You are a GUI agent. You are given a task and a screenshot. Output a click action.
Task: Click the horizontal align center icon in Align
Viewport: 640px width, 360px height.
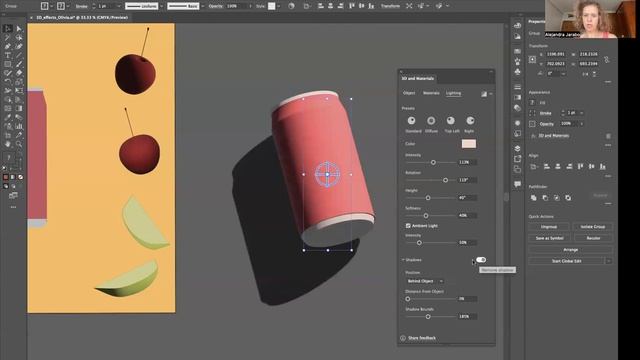coord(558,167)
